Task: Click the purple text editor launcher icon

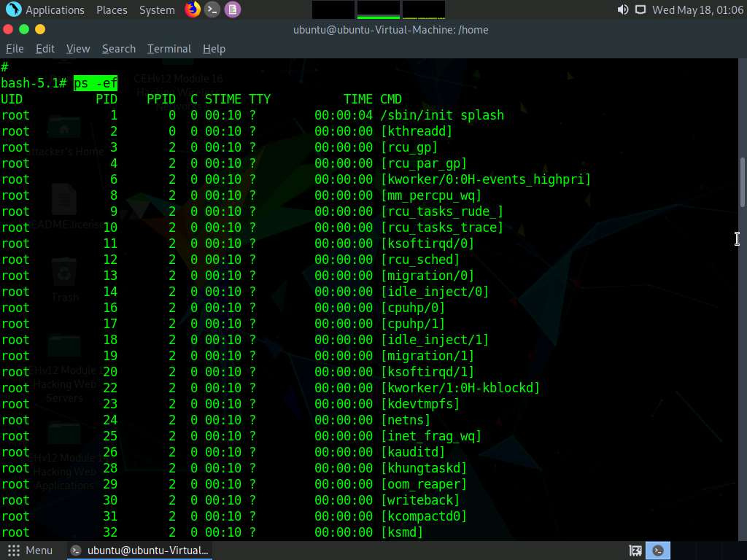Action: [x=232, y=9]
